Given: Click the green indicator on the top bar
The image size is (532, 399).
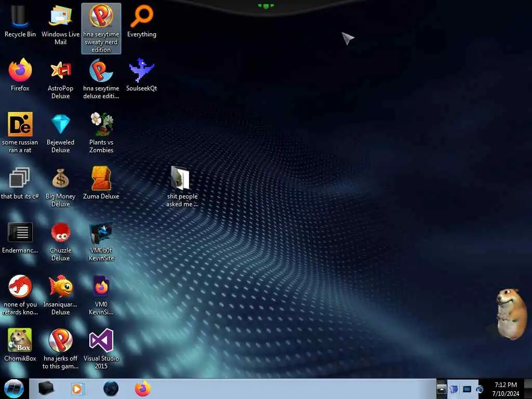Looking at the screenshot, I should (x=265, y=6).
